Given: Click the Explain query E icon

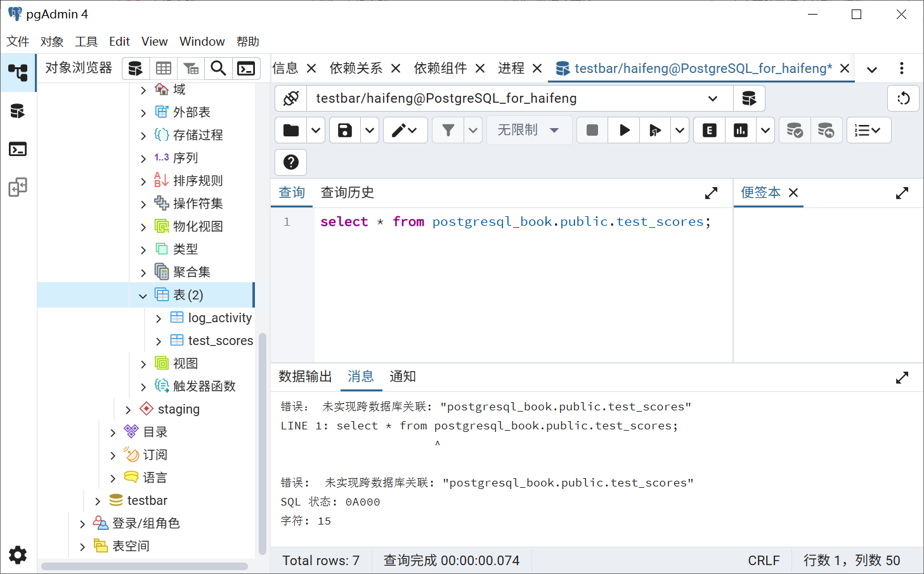Looking at the screenshot, I should [x=709, y=130].
